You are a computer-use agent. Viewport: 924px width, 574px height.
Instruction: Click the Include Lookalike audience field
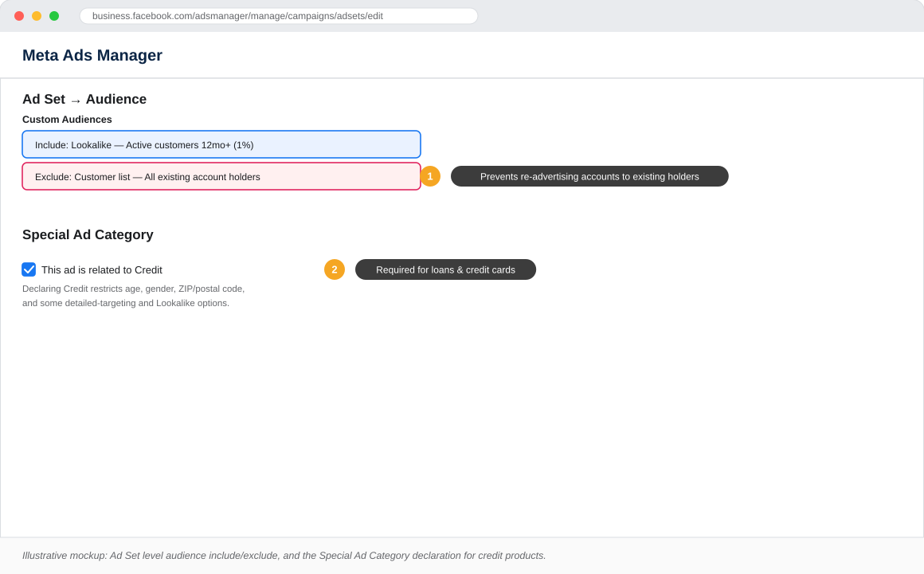221,144
